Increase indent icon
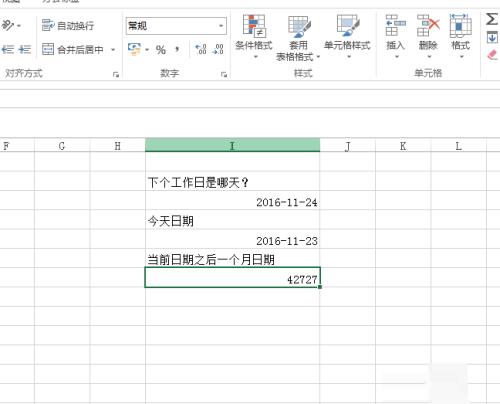Screen dimensions: 500x404 (25, 50)
